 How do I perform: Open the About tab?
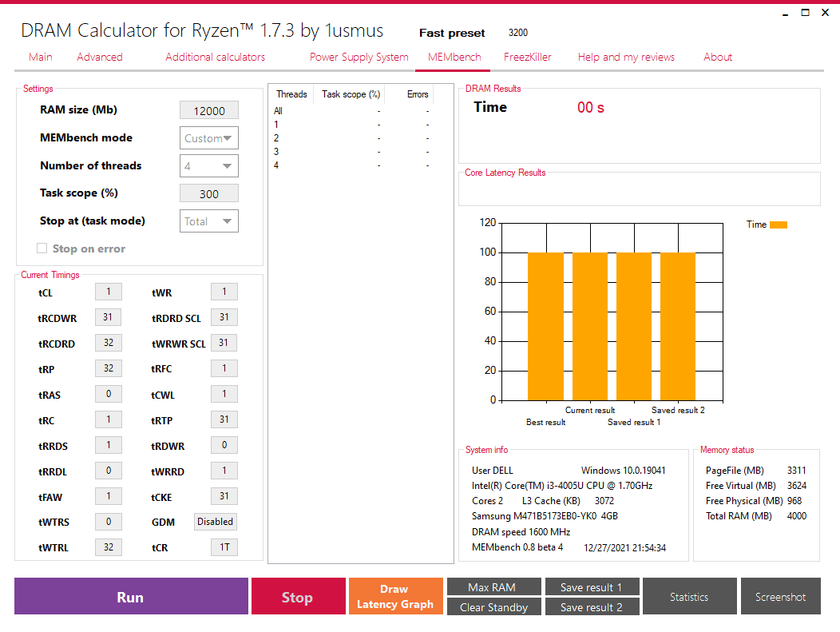718,57
